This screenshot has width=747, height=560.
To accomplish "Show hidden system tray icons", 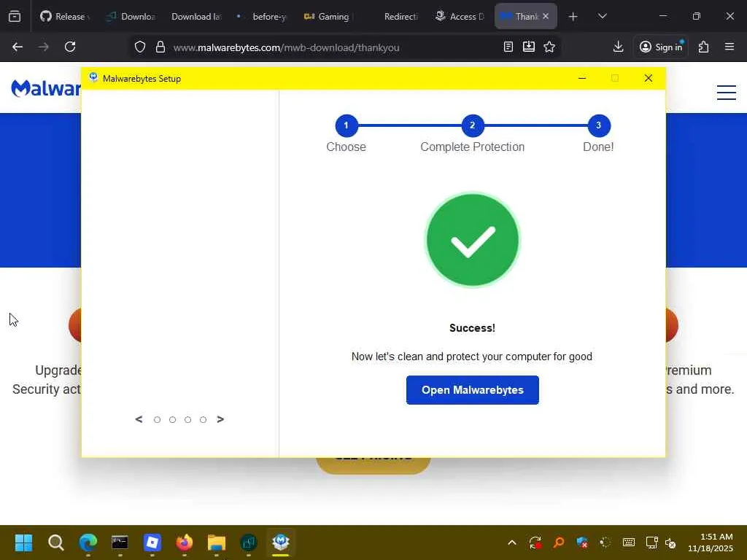I will click(x=512, y=542).
